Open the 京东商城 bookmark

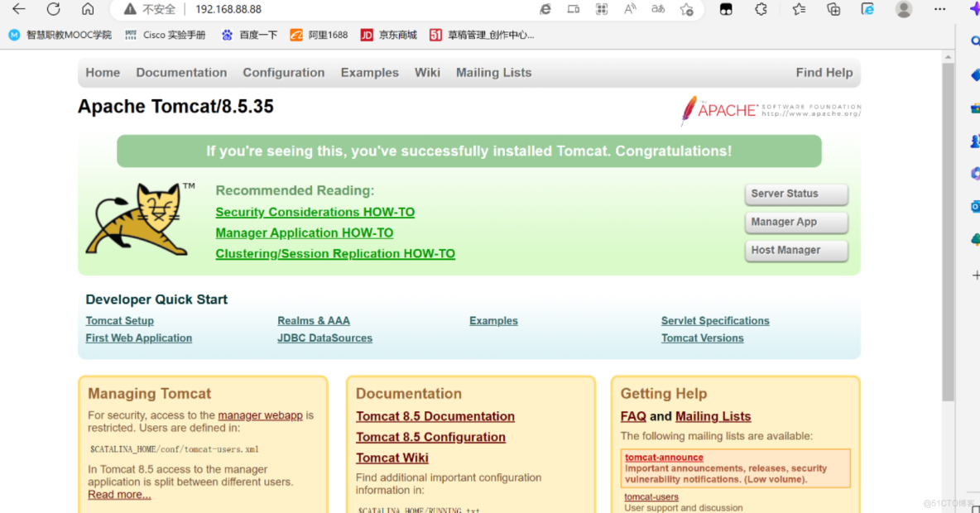pyautogui.click(x=389, y=35)
